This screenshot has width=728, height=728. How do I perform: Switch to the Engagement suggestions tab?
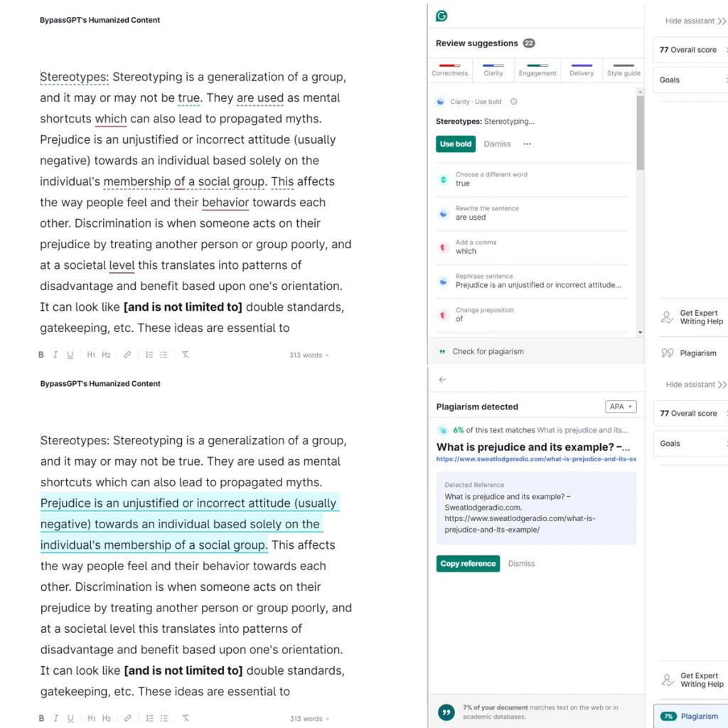pos(538,71)
